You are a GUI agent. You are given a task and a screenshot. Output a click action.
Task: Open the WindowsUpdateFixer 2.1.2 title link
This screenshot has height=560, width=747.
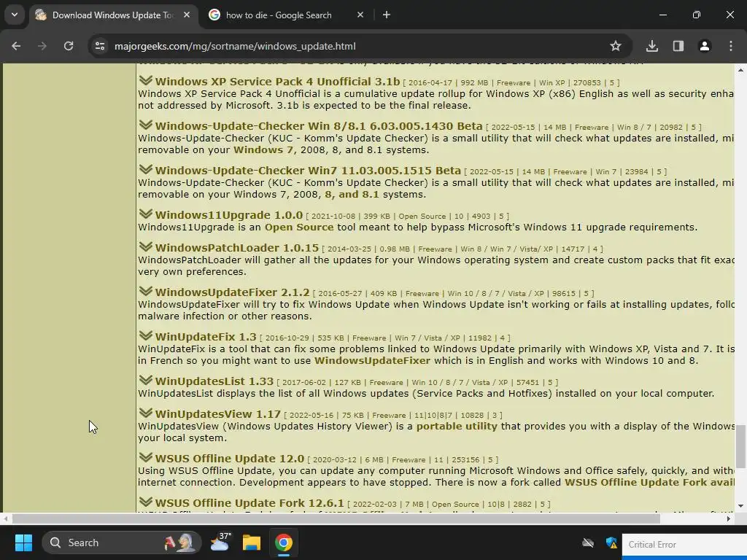click(x=232, y=292)
